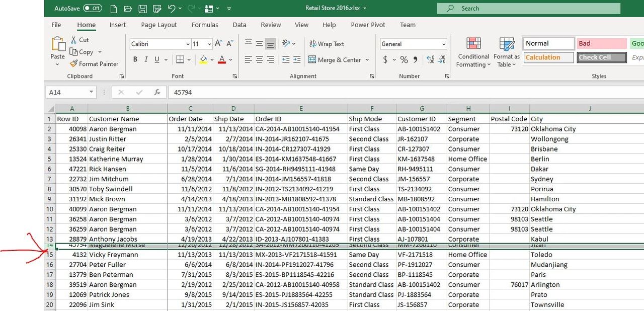Switch to the Formulas ribbon tab

205,24
